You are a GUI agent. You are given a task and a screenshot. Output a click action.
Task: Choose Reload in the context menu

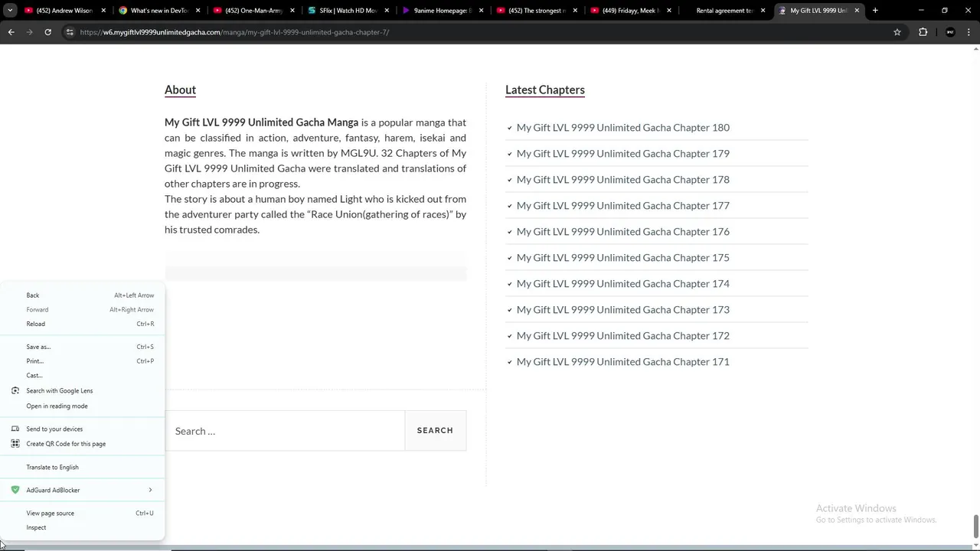click(83, 324)
